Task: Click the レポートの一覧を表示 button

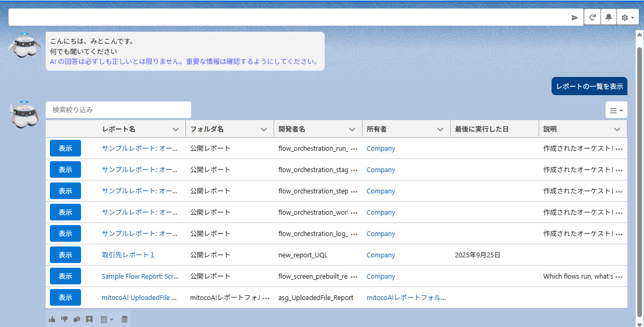Action: 589,86
